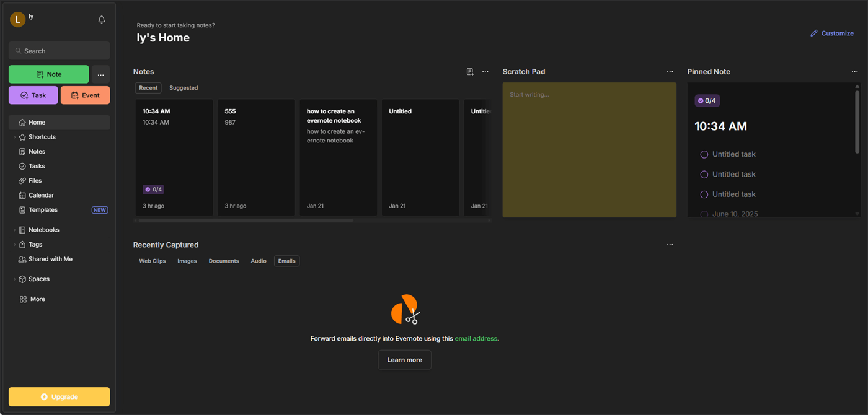Open the L account avatar
Screen dimensions: 868x415
tap(17, 20)
